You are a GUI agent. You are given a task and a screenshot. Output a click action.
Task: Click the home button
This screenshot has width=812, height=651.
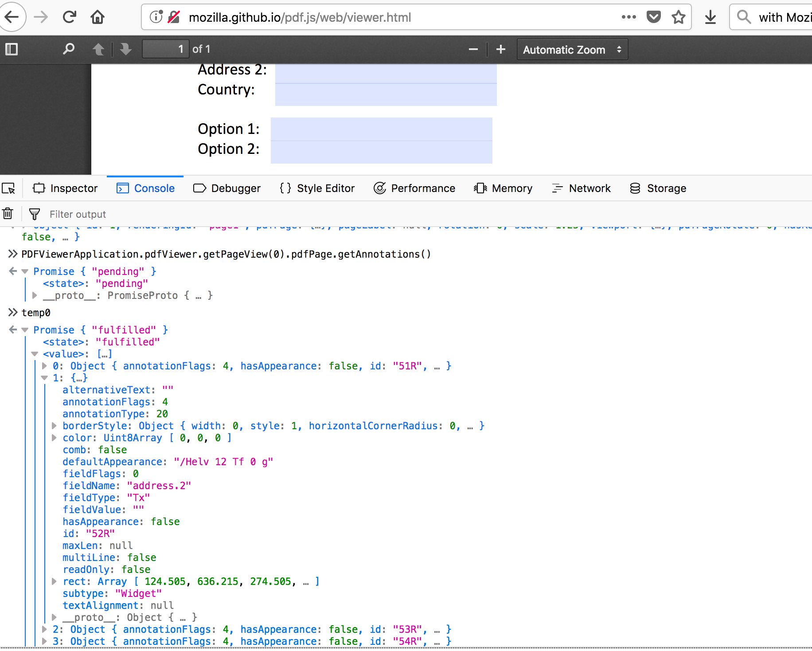[97, 17]
